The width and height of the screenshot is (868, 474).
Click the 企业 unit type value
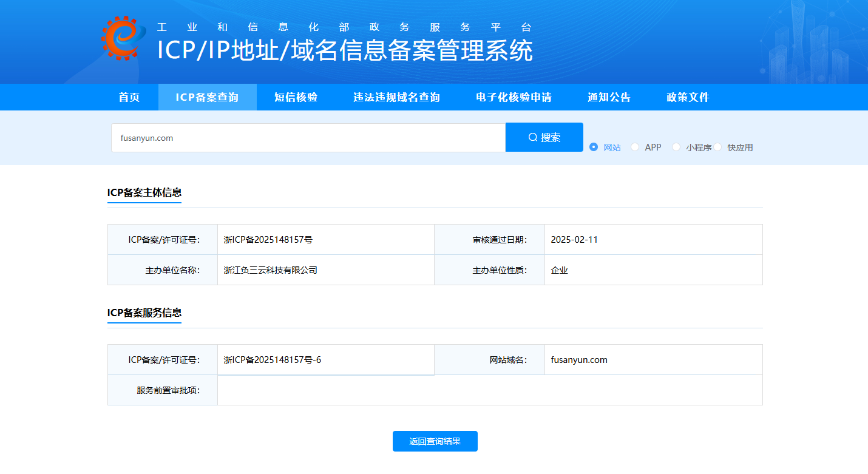[x=560, y=270]
